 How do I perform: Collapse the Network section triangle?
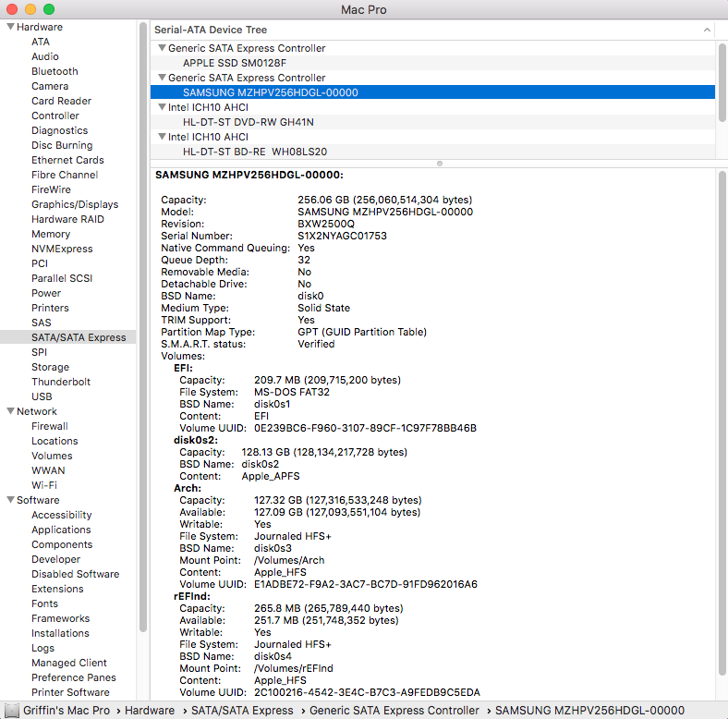tap(10, 411)
